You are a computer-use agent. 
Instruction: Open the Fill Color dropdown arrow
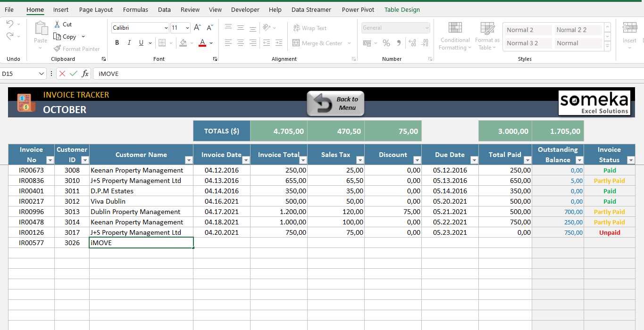192,43
